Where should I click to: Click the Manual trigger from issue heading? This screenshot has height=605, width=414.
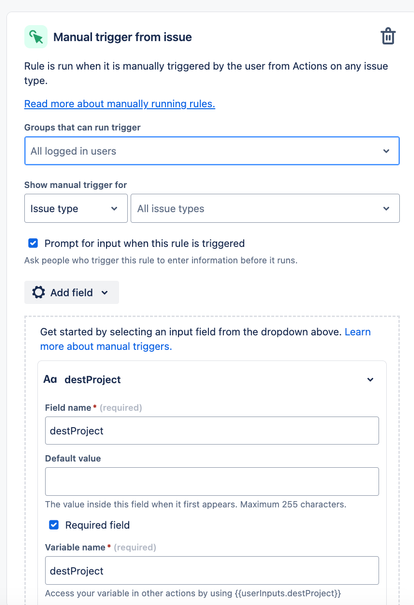coord(122,37)
